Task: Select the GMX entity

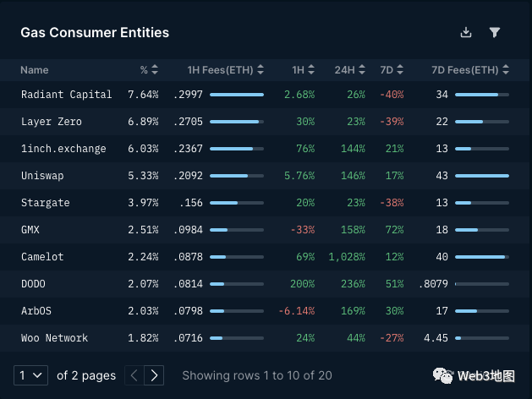Action: (x=30, y=230)
